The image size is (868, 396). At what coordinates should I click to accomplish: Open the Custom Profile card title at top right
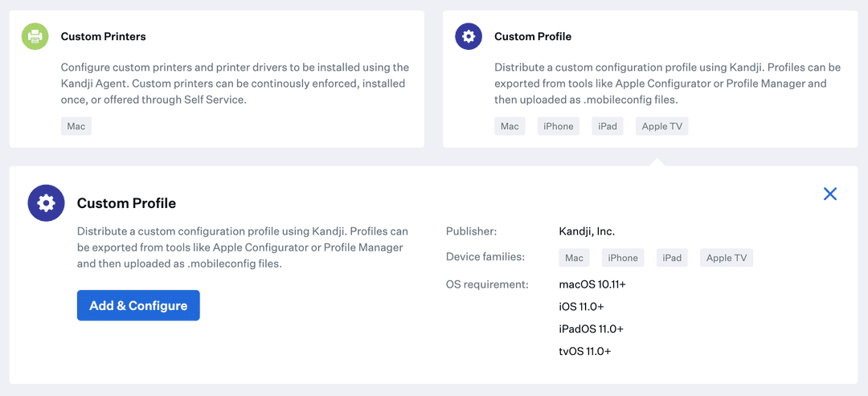coord(533,36)
